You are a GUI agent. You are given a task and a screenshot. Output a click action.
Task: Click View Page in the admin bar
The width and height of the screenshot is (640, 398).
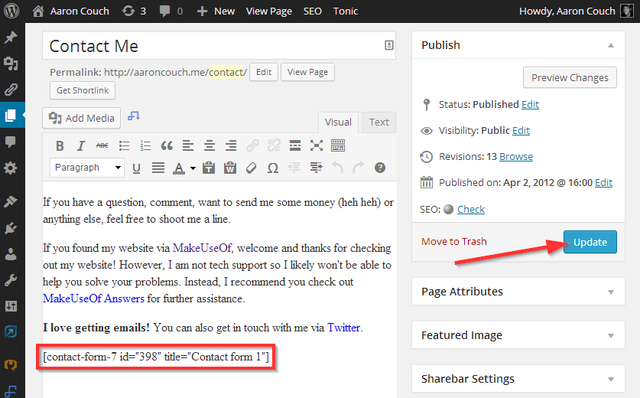tap(269, 11)
